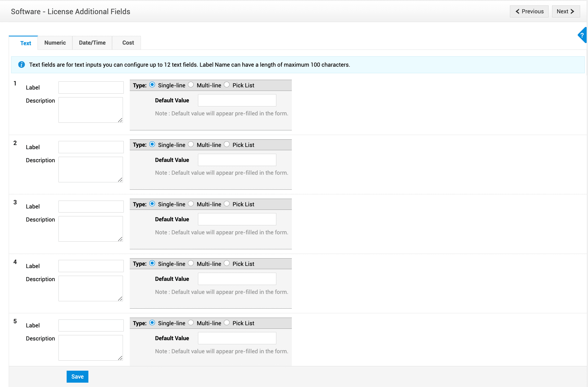Click the Save button
The height and width of the screenshot is (387, 588).
click(x=77, y=377)
